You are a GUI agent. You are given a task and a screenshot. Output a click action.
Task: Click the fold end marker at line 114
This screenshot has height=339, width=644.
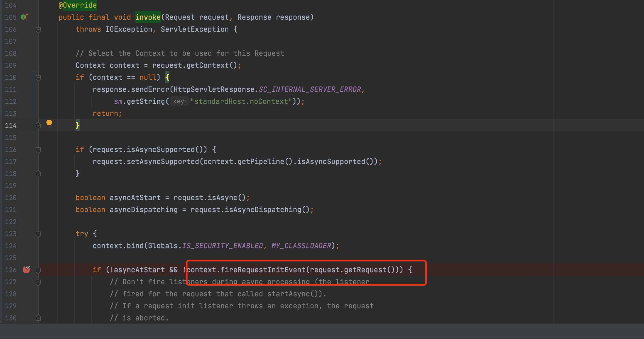point(38,125)
